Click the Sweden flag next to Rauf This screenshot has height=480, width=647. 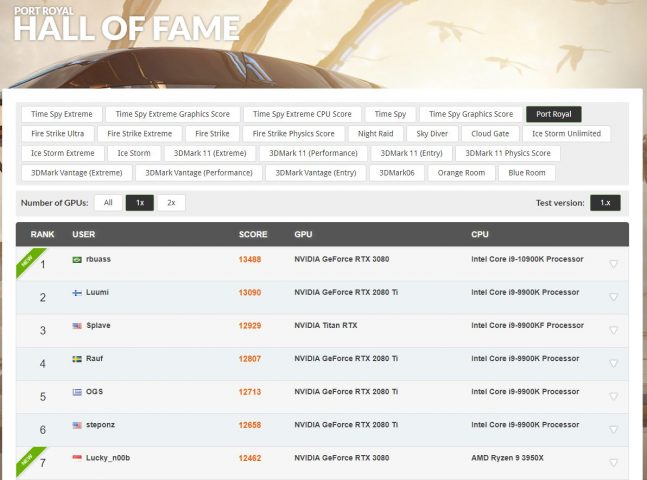tap(77, 359)
